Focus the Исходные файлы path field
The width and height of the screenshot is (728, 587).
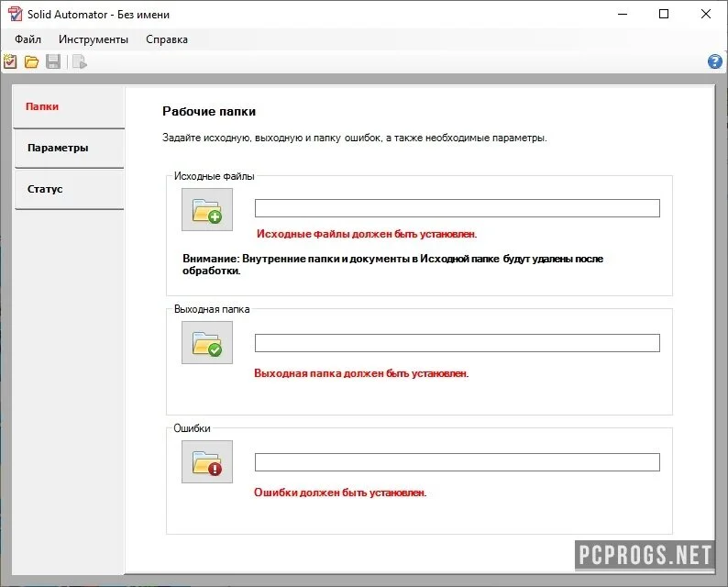[x=458, y=208]
